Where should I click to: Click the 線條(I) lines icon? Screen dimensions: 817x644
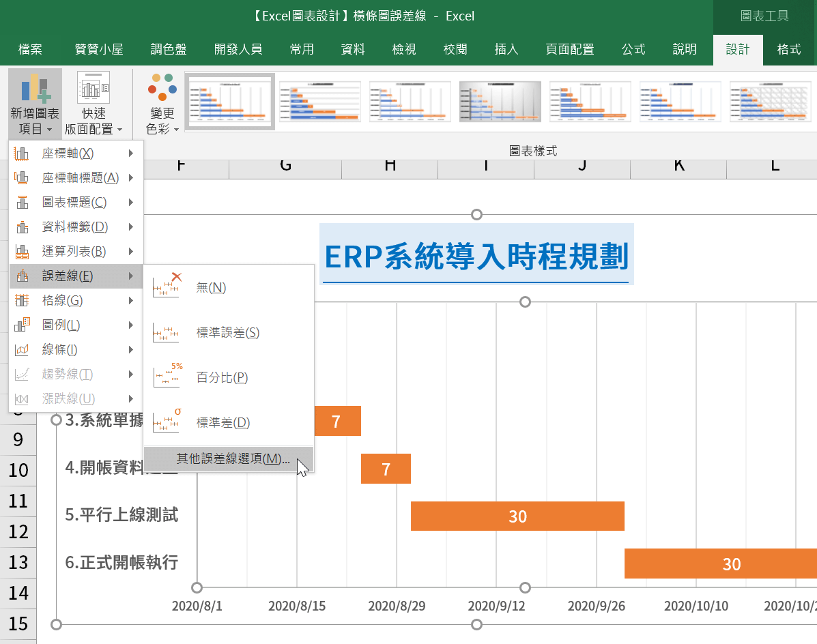21,349
